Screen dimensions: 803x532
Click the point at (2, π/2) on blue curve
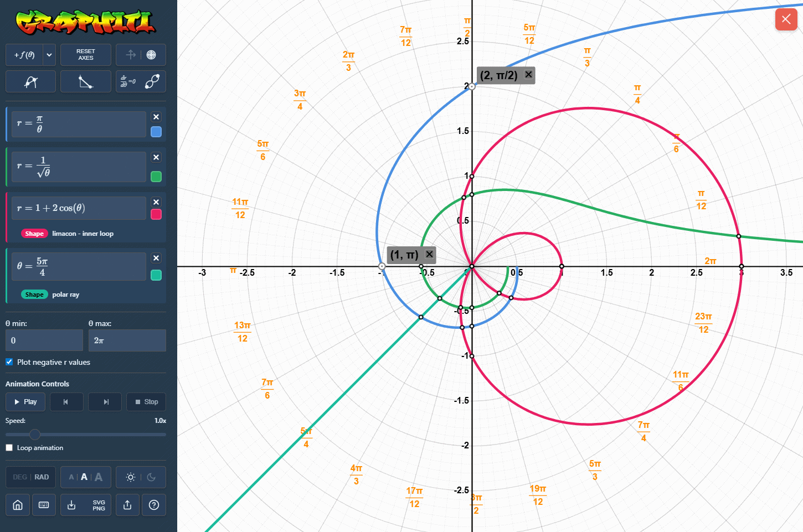point(472,86)
